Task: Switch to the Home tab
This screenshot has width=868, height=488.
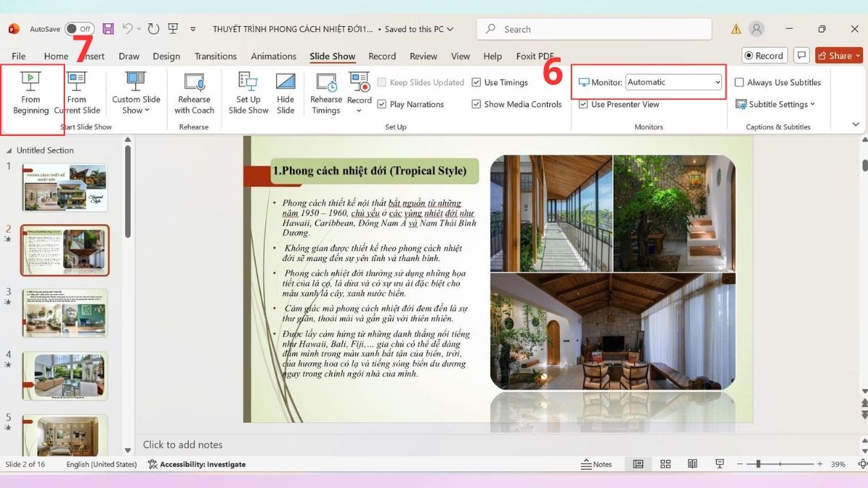Action: (x=56, y=56)
